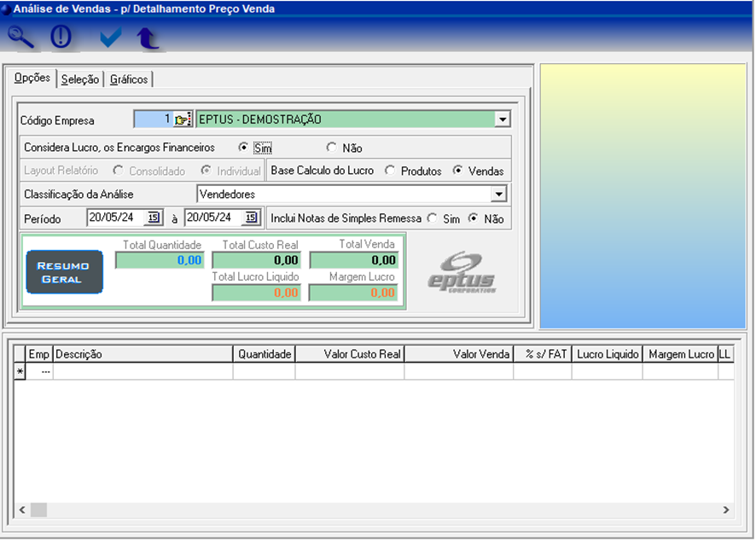The image size is (756, 541).
Task: Expand the EPTUS - DEMOSTRAÇÃO company dropdown
Action: click(503, 119)
